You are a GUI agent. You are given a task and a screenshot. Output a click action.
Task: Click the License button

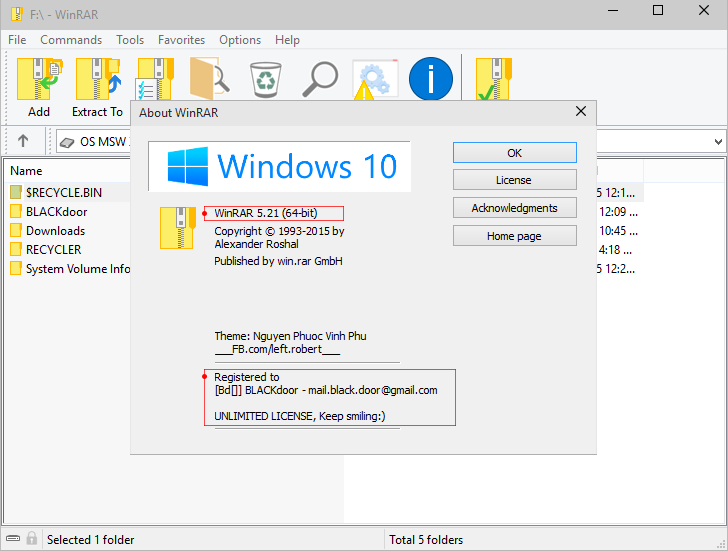[515, 180]
